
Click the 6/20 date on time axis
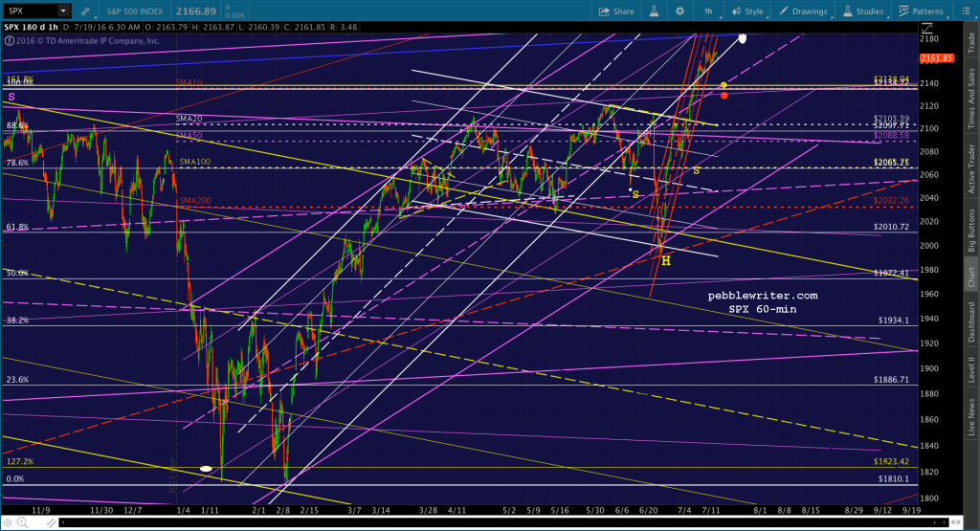click(648, 510)
